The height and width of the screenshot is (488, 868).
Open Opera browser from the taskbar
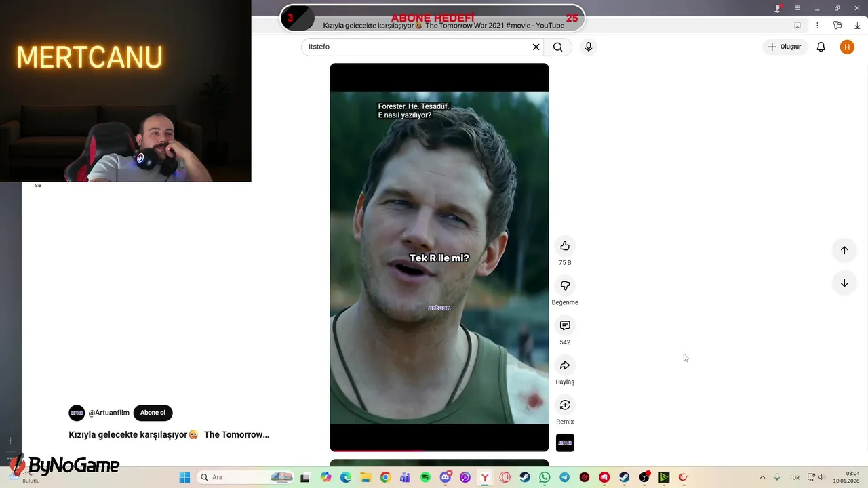click(x=505, y=477)
